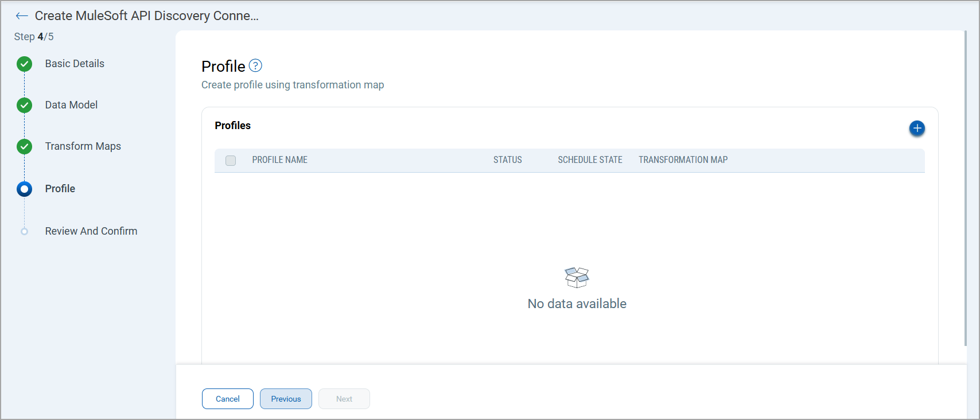Viewport: 980px width, 420px height.
Task: Go to the Transform Maps step
Action: point(83,146)
